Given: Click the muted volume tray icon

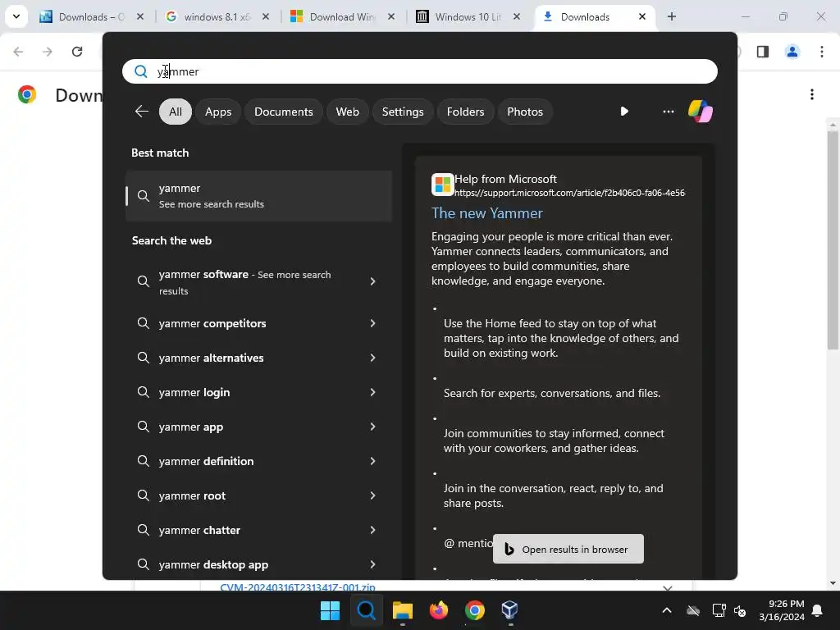Looking at the screenshot, I should point(740,610).
